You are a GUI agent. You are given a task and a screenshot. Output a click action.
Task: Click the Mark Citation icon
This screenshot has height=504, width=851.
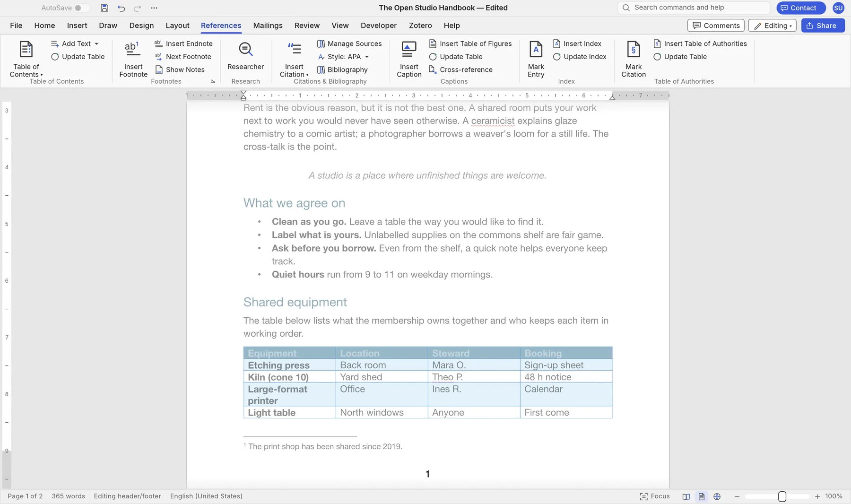point(633,49)
